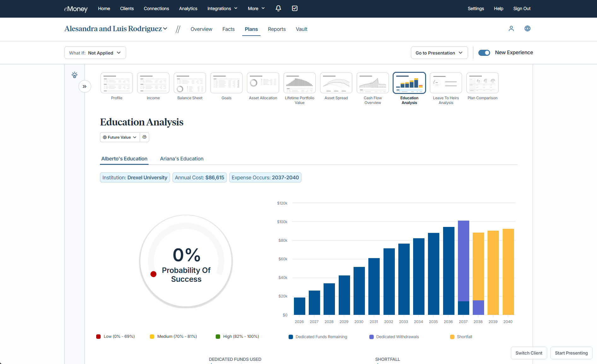597x364 pixels.
Task: Click the globe icon
Action: [527, 29]
